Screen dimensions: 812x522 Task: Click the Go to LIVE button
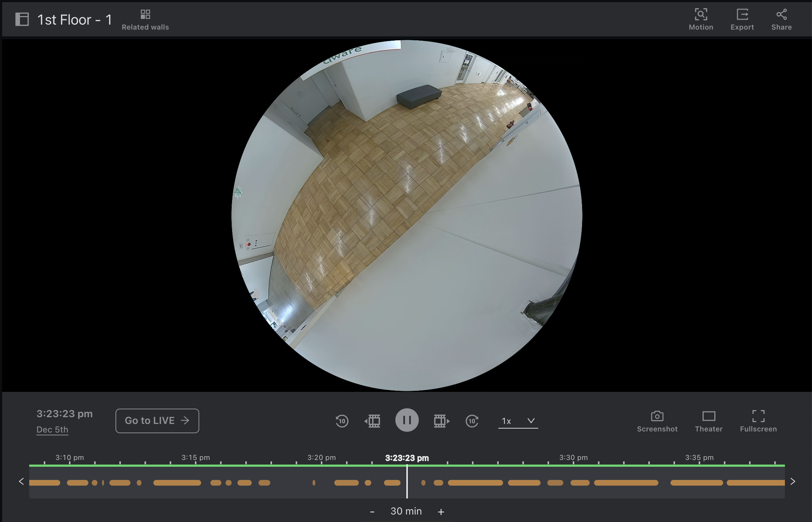pos(157,421)
